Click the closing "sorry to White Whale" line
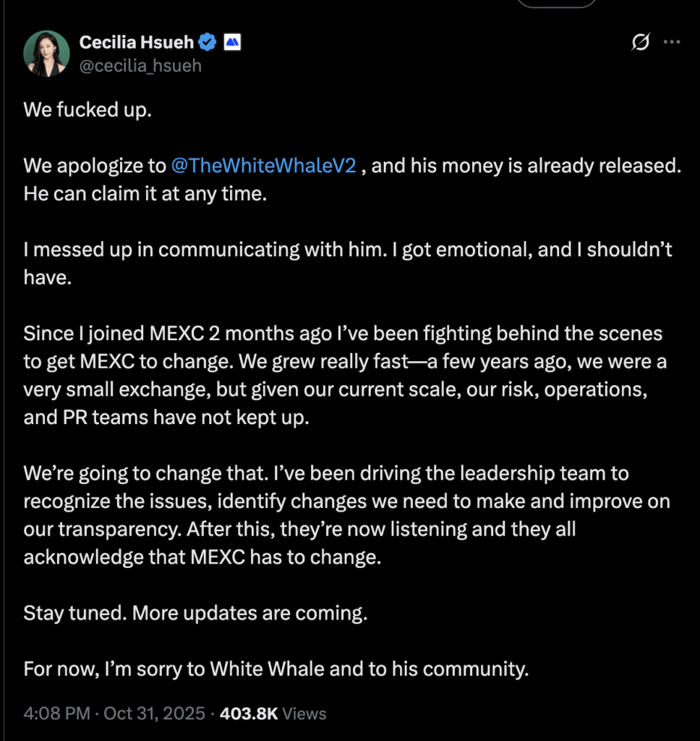 point(276,669)
